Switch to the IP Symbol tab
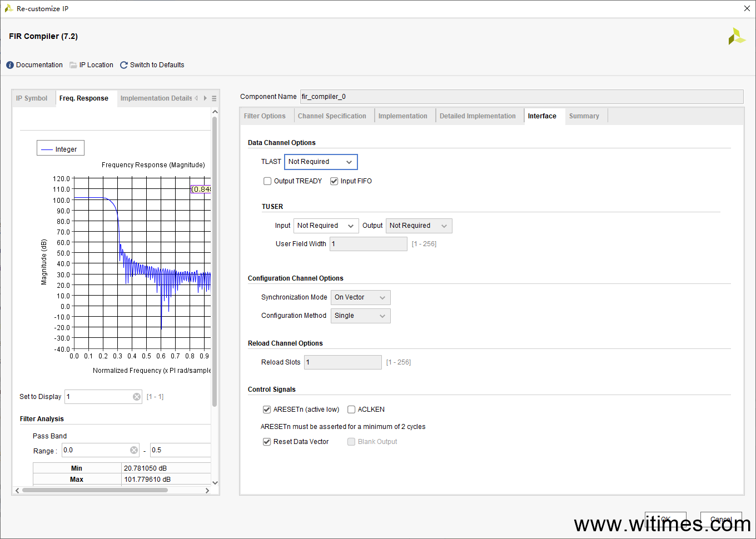The image size is (756, 539). [x=32, y=98]
